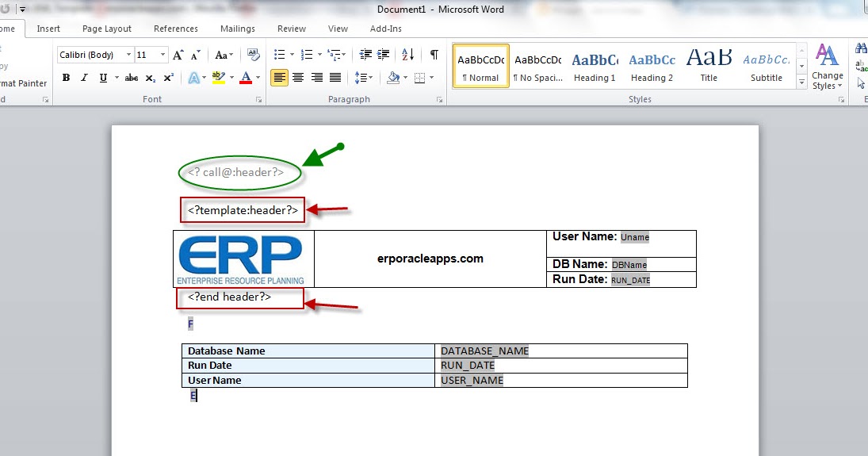Apply red font color
This screenshot has width=868, height=456.
pos(247,79)
